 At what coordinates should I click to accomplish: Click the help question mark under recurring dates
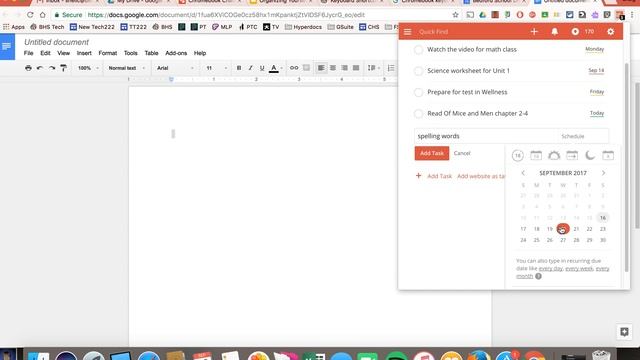(x=538, y=276)
